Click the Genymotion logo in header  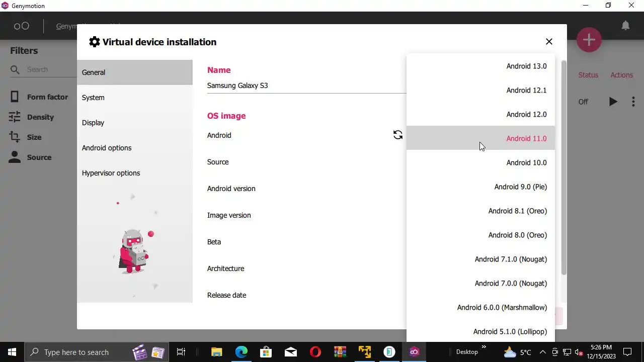(x=21, y=26)
